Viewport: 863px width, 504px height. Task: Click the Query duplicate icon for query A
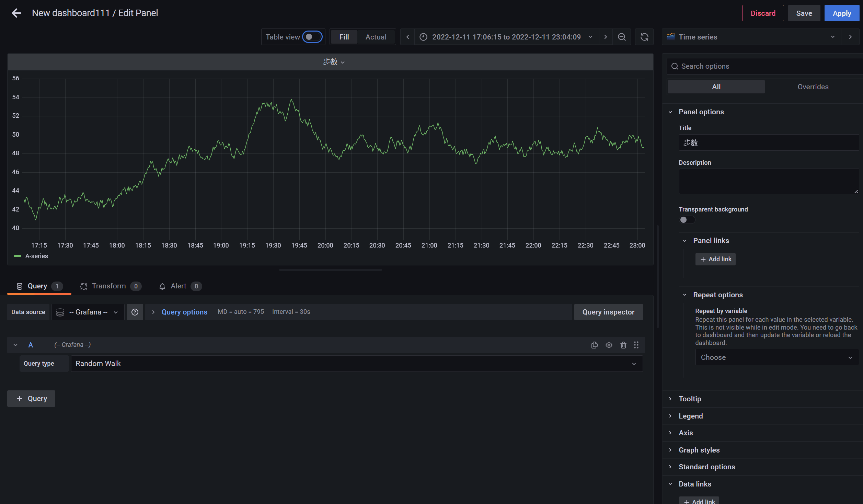593,344
